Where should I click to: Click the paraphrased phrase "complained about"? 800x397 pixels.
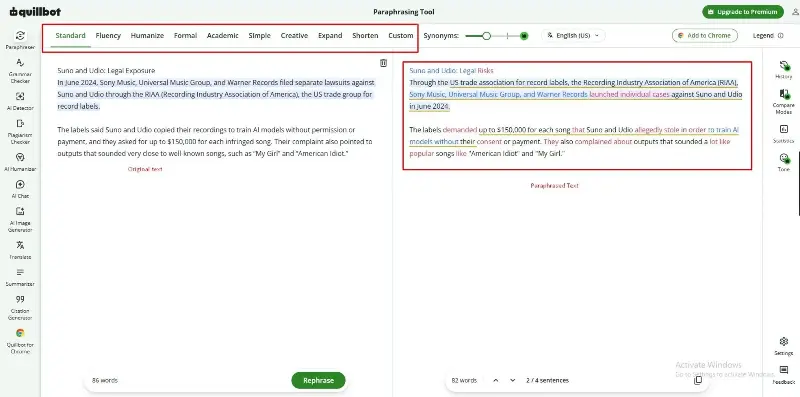point(603,141)
